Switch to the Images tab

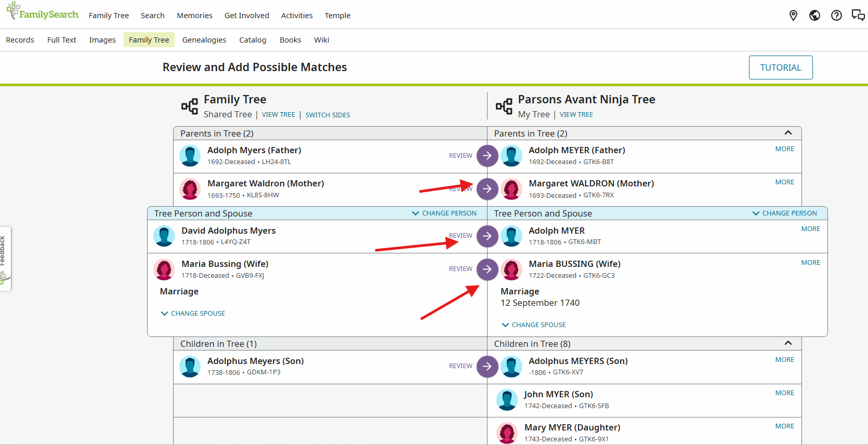coord(102,40)
